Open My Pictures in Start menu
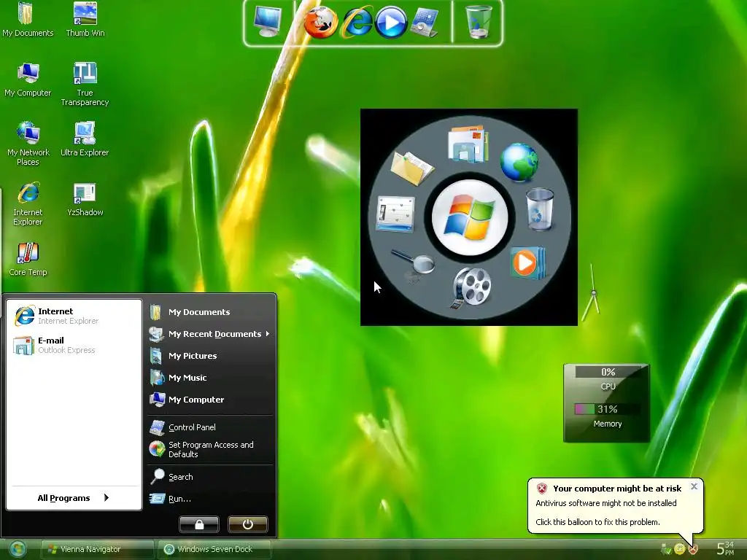This screenshot has width=747, height=560. (209, 356)
